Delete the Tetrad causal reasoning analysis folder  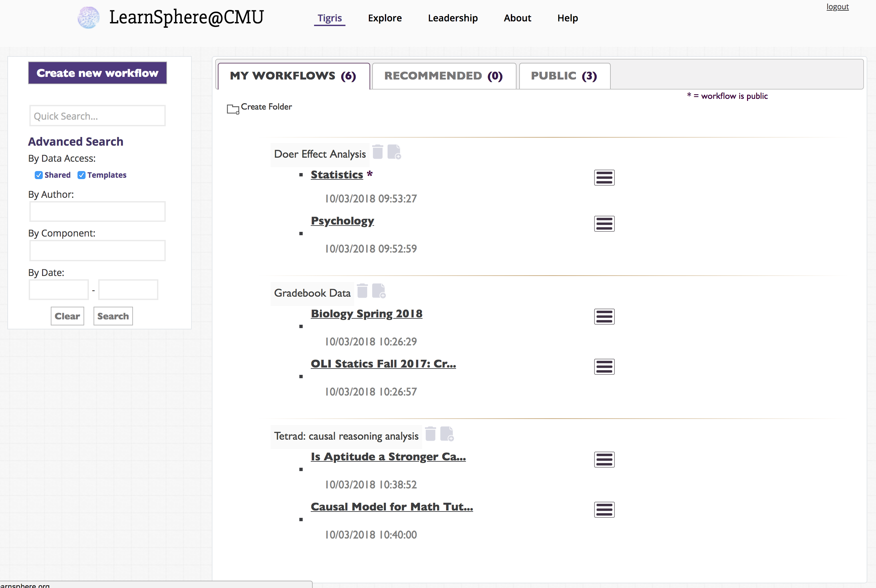431,434
